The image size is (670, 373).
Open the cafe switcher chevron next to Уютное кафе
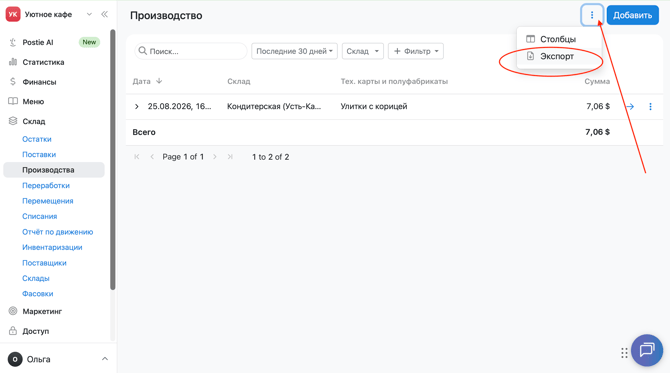89,14
